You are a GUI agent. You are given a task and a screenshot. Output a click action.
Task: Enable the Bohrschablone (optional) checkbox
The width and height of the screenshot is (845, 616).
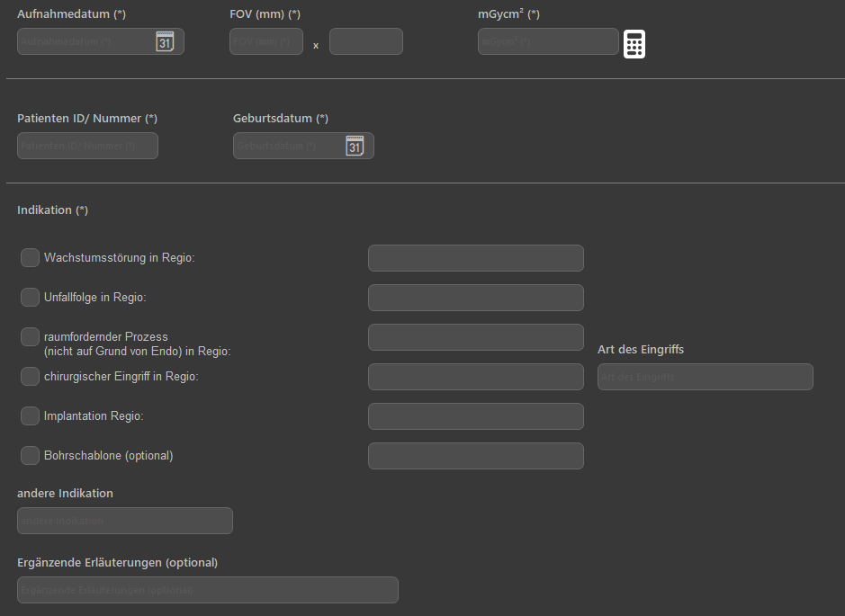[x=30, y=456]
